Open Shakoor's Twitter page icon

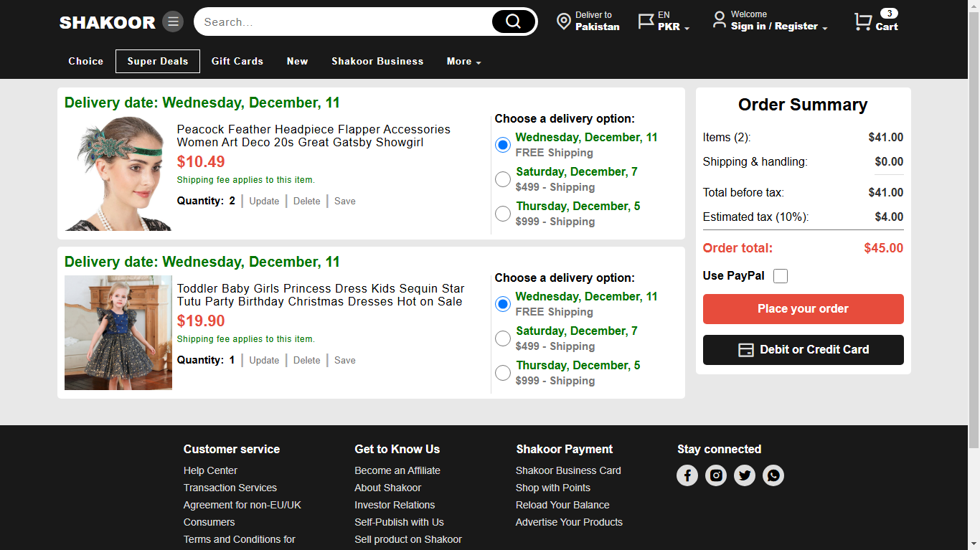(745, 475)
